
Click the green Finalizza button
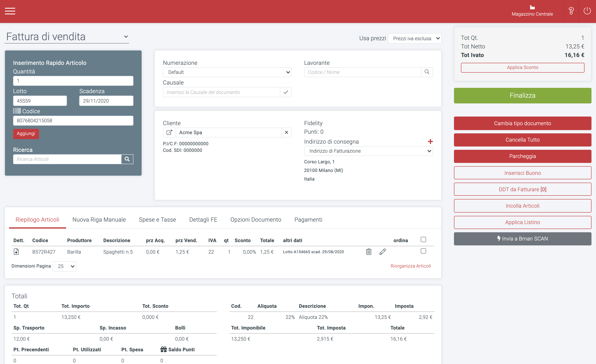(x=523, y=96)
